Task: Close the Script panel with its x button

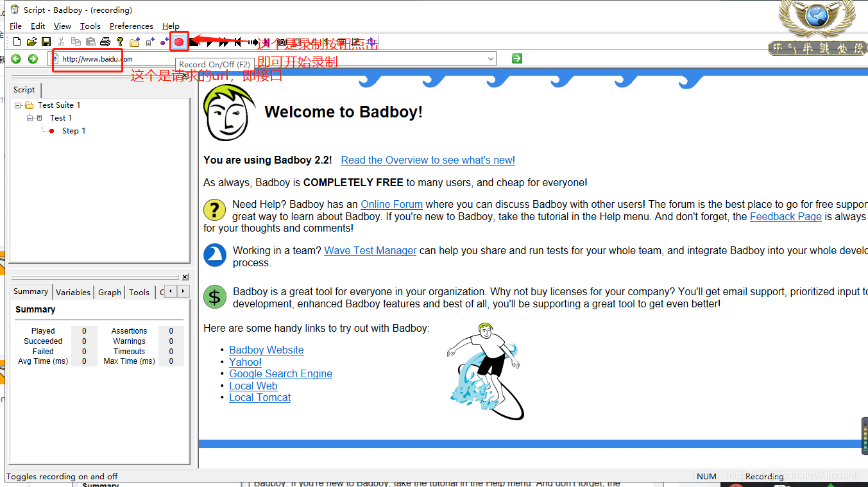Action: (185, 76)
